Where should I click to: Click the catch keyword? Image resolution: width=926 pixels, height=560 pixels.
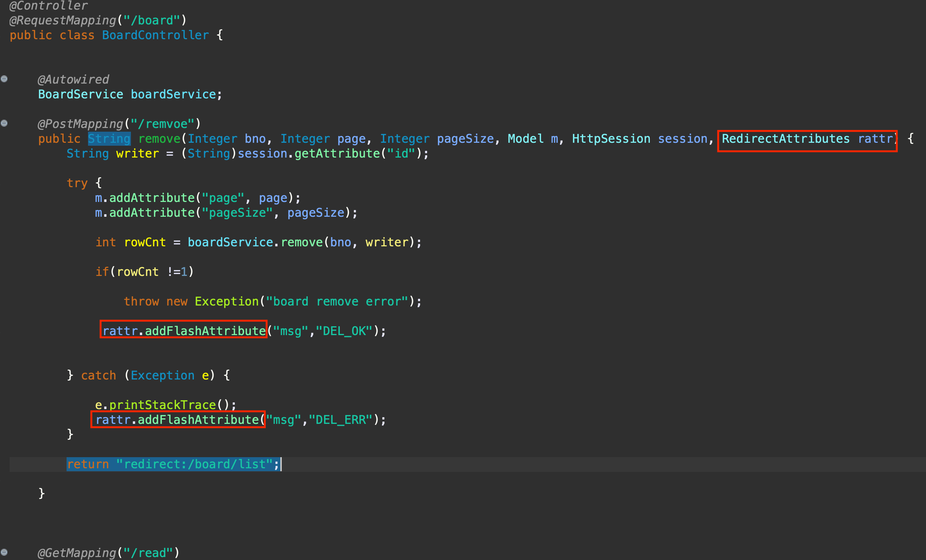point(98,375)
